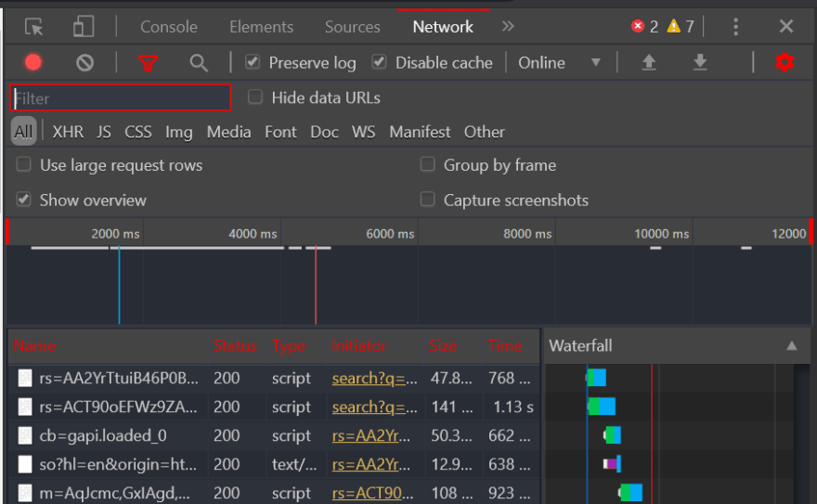Viewport: 817px width, 504px height.
Task: Filter requests by CSS
Action: click(x=138, y=132)
